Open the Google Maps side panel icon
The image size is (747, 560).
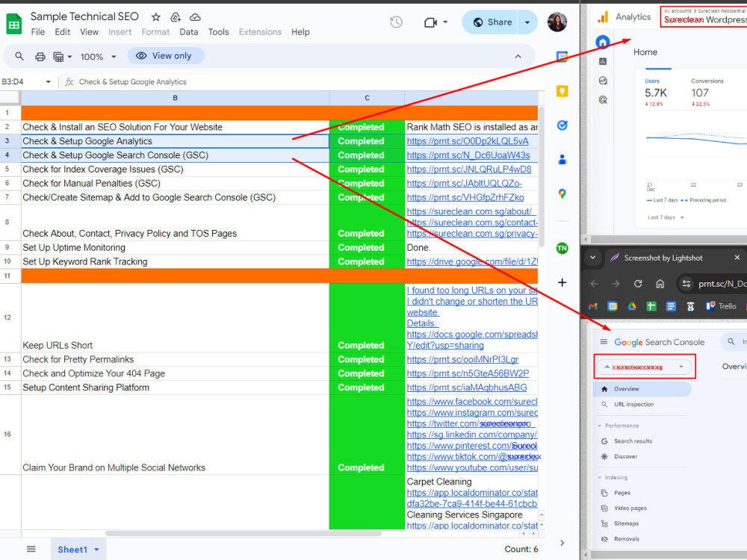[x=562, y=194]
